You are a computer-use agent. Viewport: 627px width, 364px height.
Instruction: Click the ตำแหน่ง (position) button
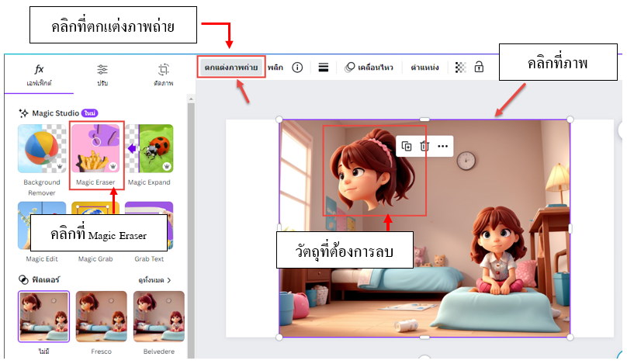pos(424,68)
